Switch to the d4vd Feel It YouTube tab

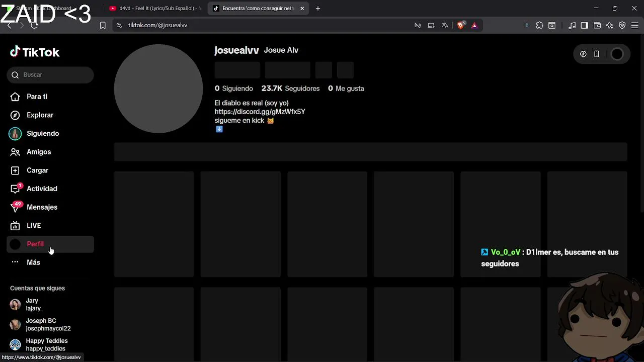[x=155, y=9]
